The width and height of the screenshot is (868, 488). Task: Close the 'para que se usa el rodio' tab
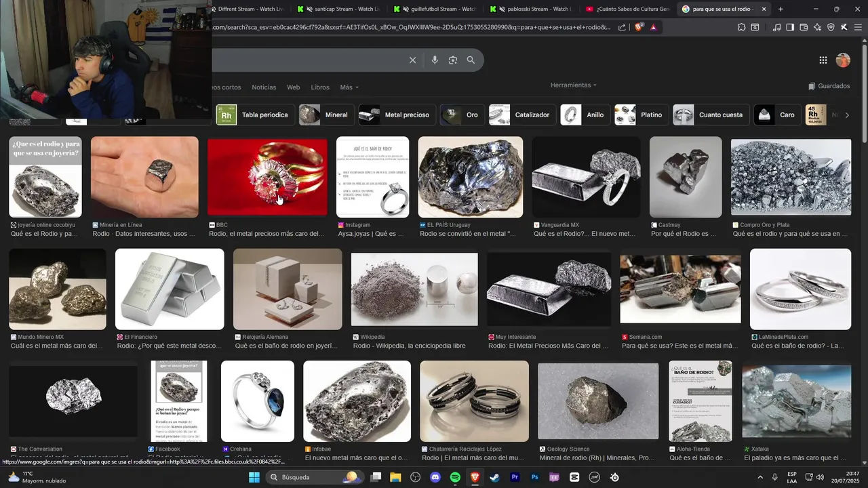[x=764, y=9]
